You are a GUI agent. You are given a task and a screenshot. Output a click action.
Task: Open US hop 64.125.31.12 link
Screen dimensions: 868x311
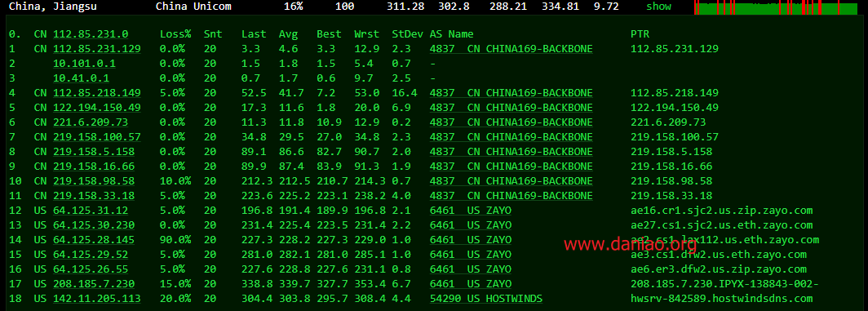91,210
